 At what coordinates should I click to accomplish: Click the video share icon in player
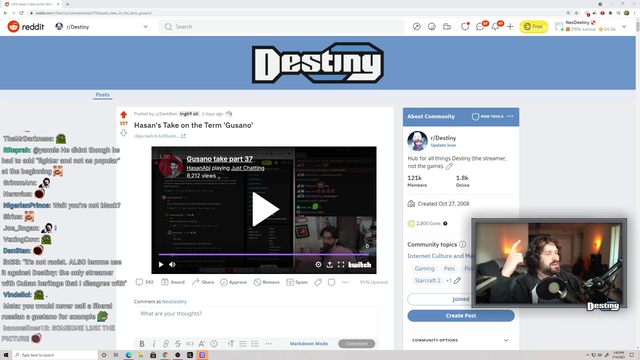(329, 264)
